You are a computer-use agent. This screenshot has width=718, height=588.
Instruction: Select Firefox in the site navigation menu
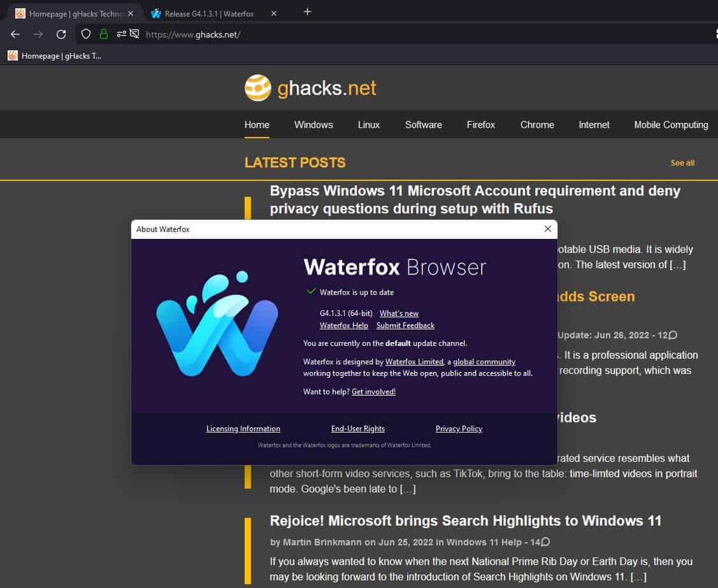pos(480,125)
